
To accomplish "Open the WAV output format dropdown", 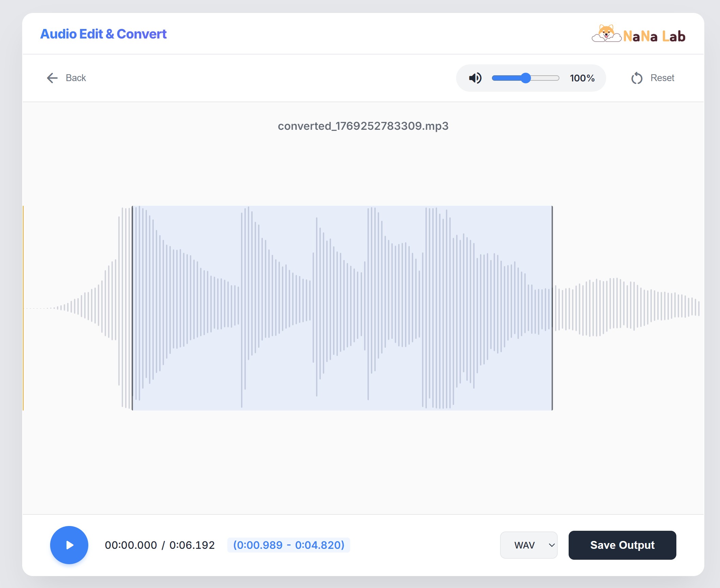I will coord(529,545).
